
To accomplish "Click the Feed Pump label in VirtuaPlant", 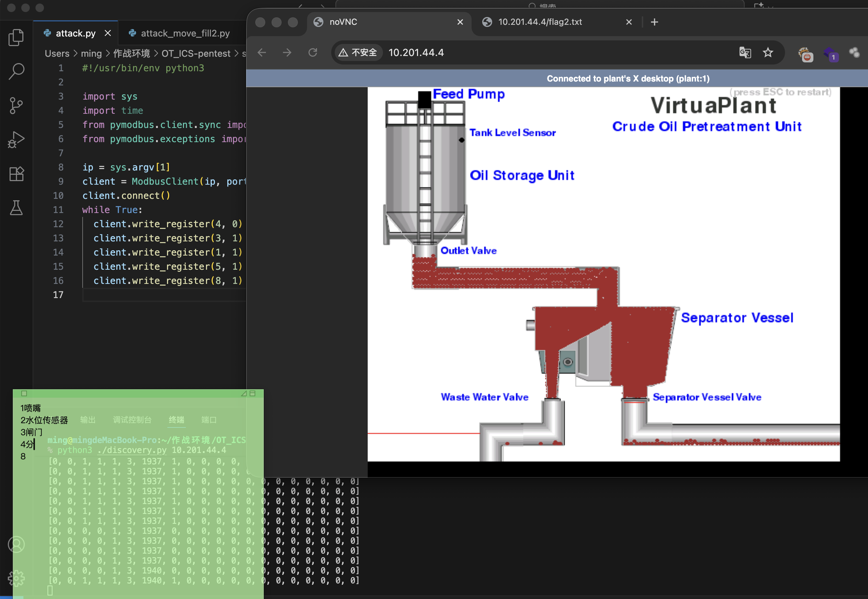I will [x=468, y=94].
